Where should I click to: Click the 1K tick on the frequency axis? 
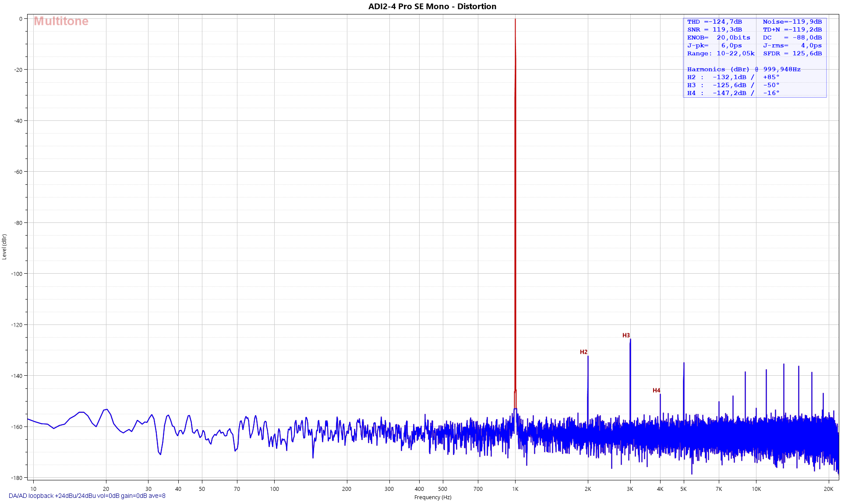tap(515, 489)
